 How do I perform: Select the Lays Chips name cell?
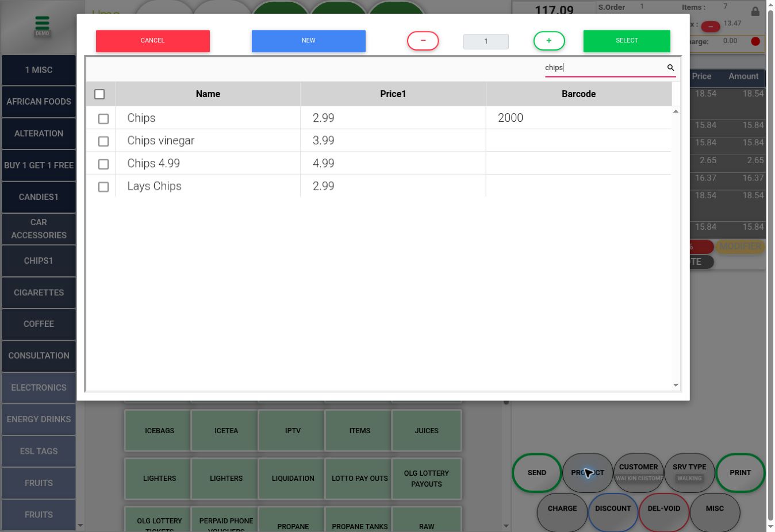pos(208,186)
